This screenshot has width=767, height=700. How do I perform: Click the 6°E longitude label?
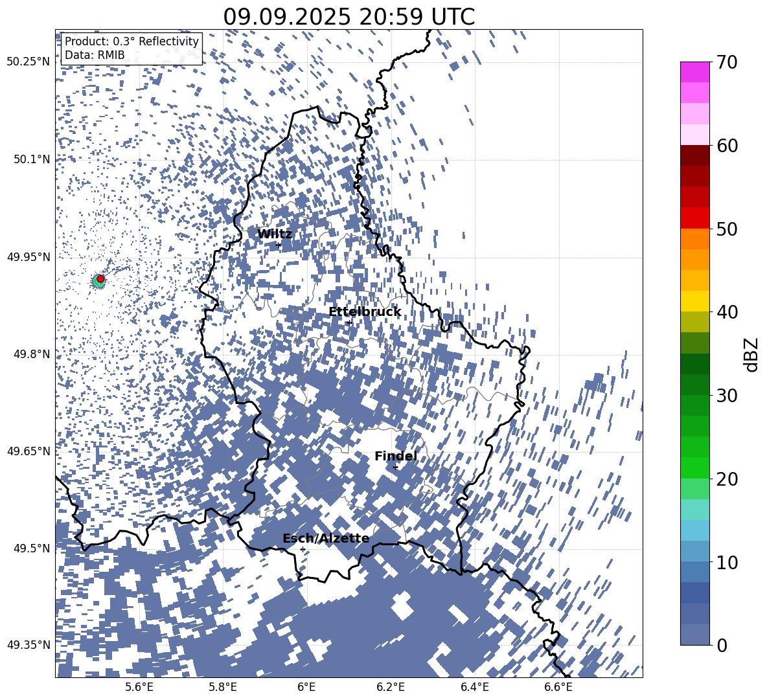[x=306, y=687]
